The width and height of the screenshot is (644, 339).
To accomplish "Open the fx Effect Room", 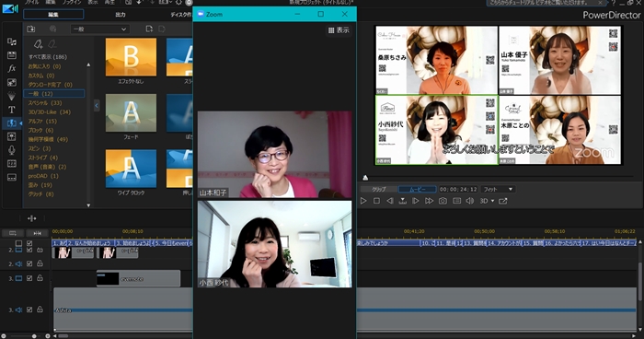I will click(x=12, y=69).
